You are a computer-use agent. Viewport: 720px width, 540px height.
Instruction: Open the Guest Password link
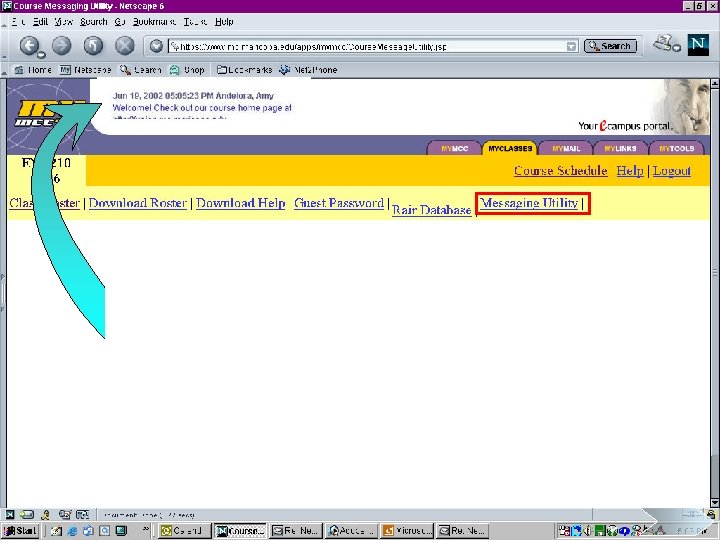click(339, 203)
